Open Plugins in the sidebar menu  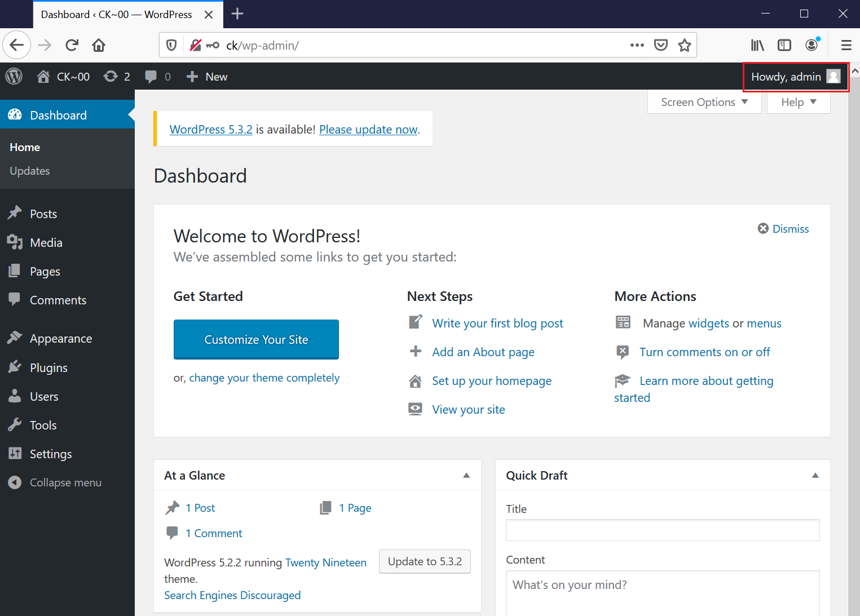[x=48, y=368]
